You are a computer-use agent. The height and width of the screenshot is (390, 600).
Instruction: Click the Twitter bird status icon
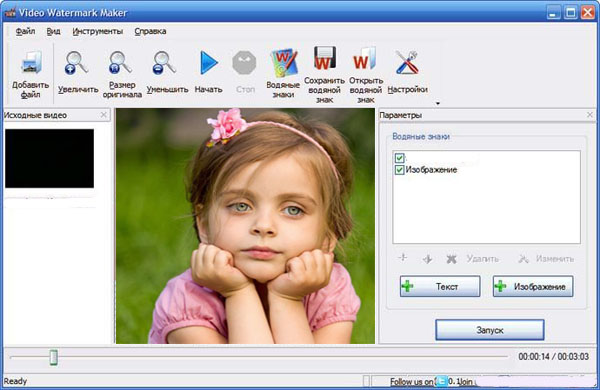(442, 381)
